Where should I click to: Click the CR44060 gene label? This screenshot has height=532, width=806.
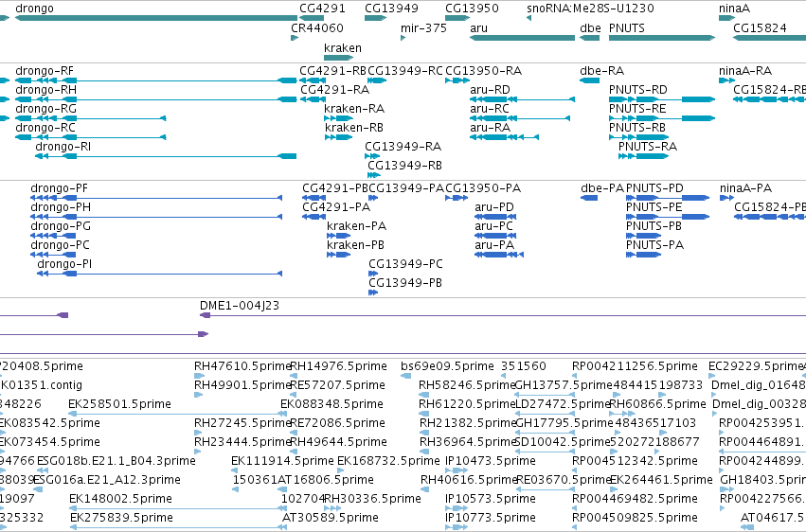point(317,27)
